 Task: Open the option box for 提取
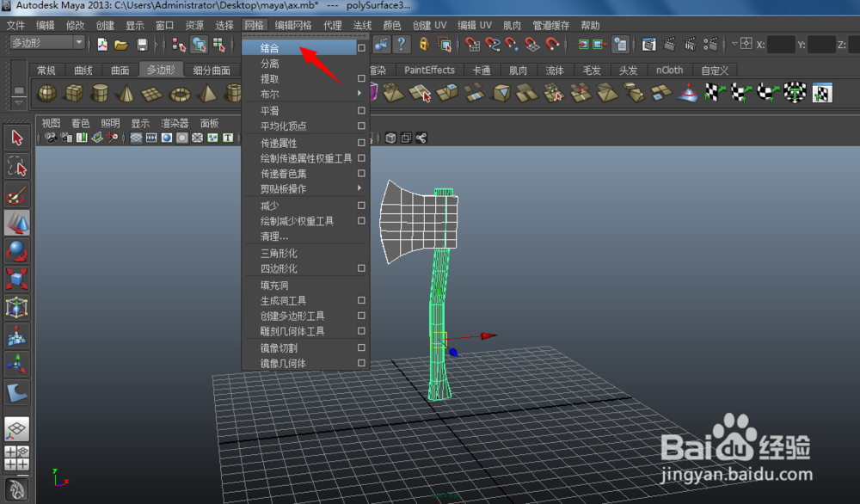point(361,78)
